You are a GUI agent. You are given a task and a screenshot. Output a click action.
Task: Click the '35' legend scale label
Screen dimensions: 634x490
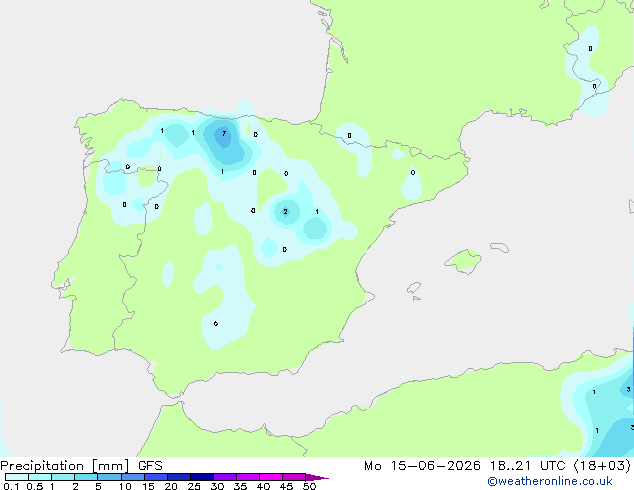tap(240, 486)
